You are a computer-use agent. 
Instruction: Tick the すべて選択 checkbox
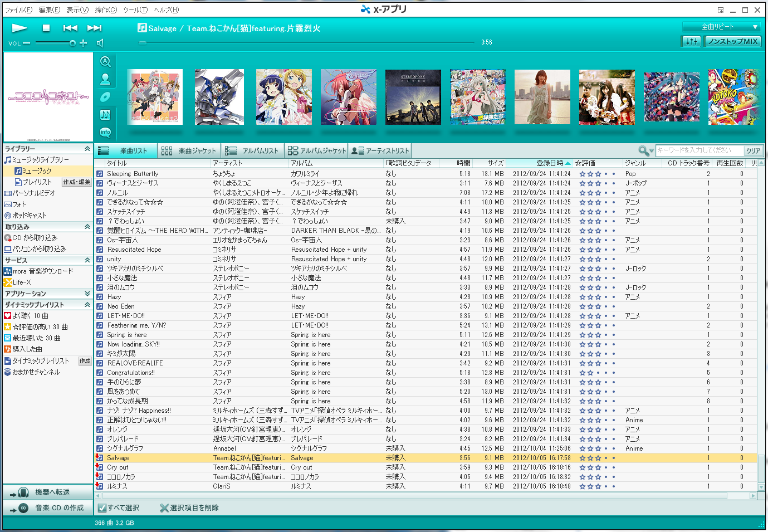coord(102,508)
